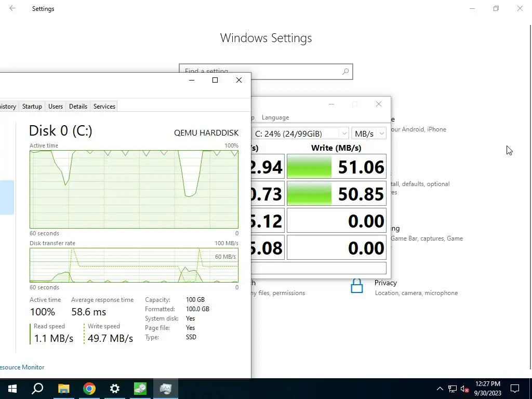Click the Windows Settings title
Image resolution: width=532 pixels, height=399 pixels.
click(266, 37)
